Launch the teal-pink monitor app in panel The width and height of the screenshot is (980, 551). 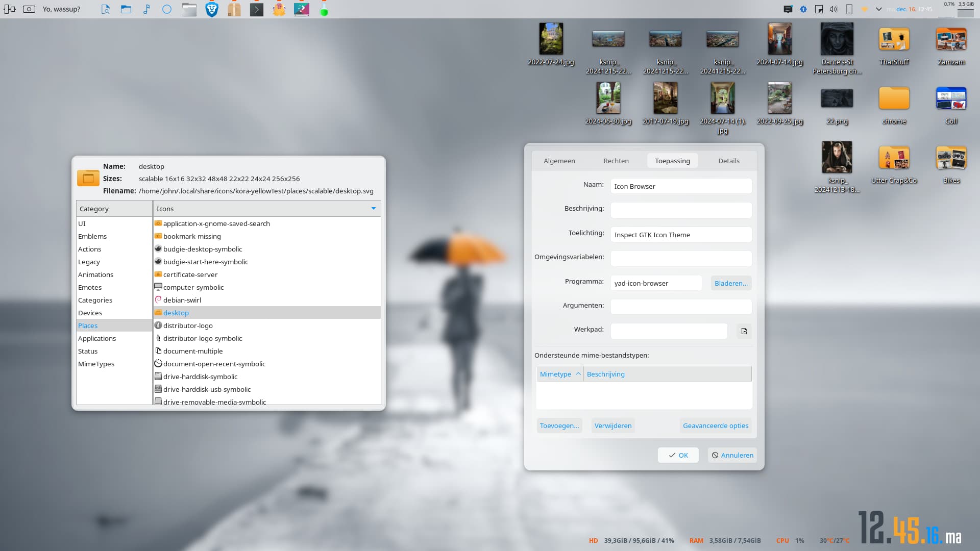coord(302,9)
